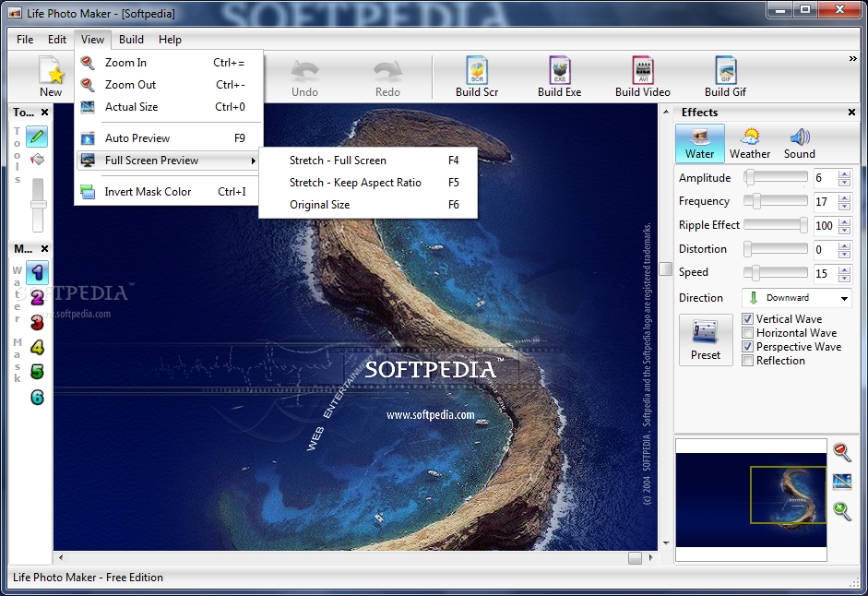Click the Build Scr toolbar icon
868x596 pixels.
tap(477, 77)
